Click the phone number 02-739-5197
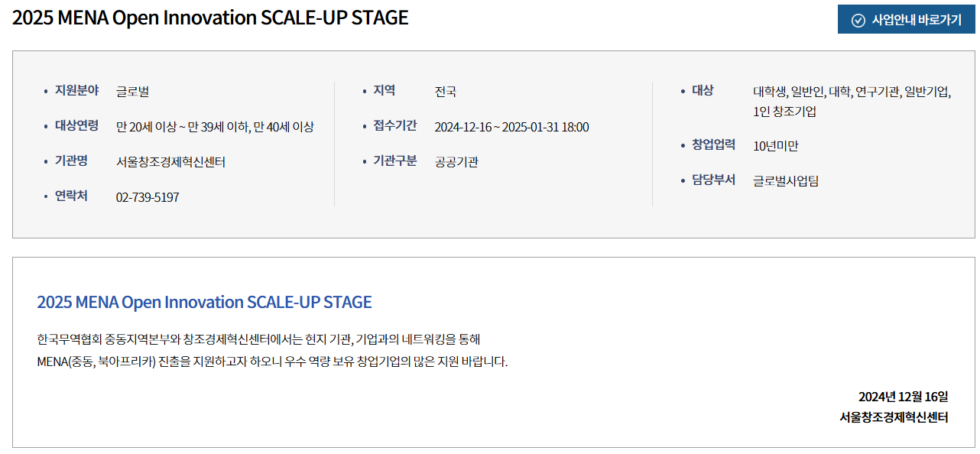The width and height of the screenshot is (980, 454). (x=148, y=197)
